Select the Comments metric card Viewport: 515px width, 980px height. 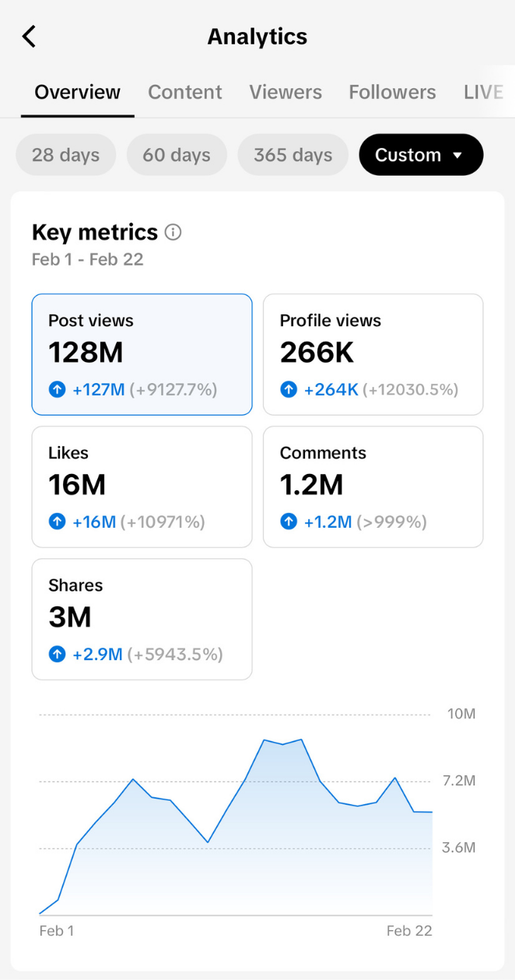[373, 486]
